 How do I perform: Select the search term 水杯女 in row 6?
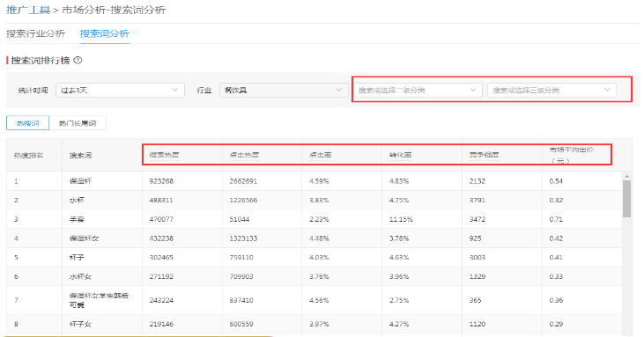[80, 277]
